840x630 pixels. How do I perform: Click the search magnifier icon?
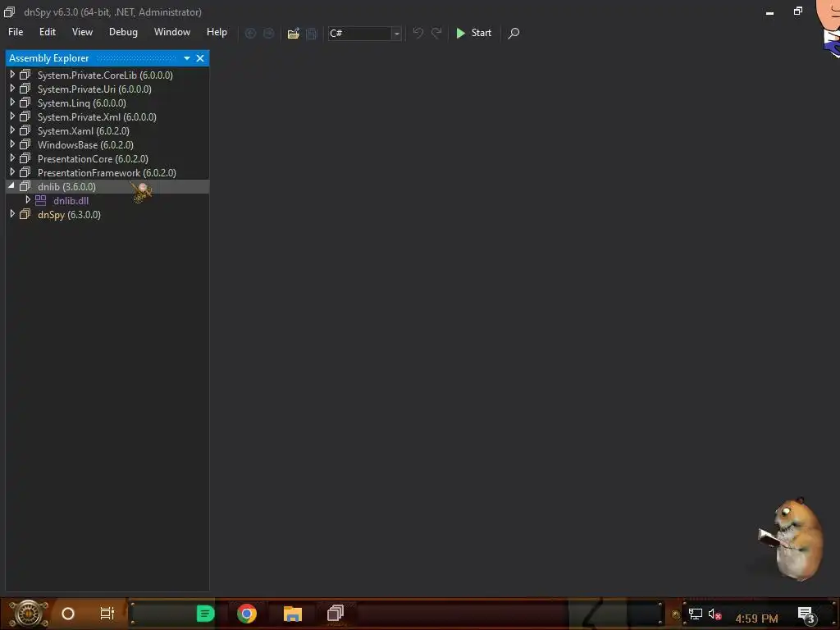click(514, 33)
